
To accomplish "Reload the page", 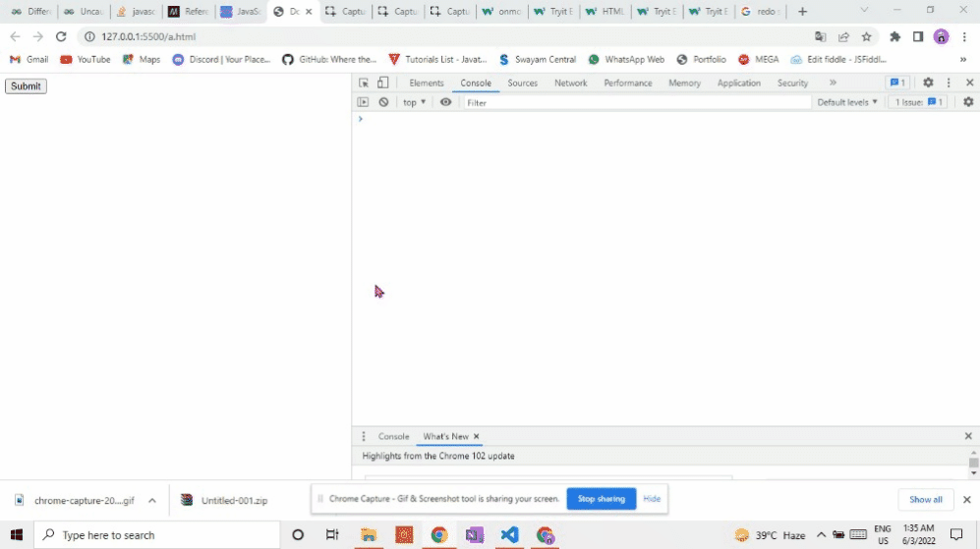I will point(61,37).
